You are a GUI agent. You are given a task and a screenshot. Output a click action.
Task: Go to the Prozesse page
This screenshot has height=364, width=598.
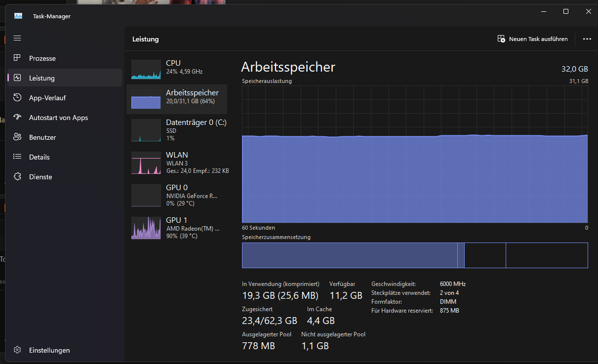[x=65, y=58]
